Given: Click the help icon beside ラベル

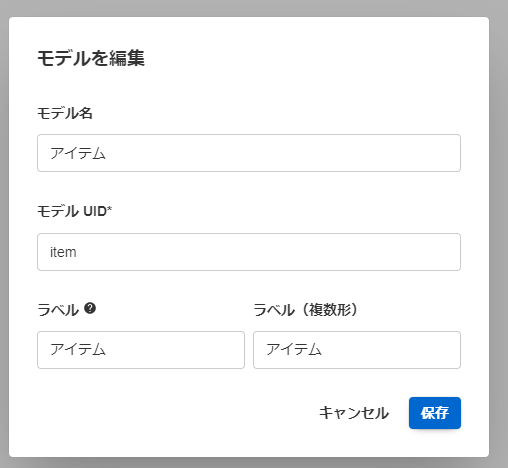Looking at the screenshot, I should tap(90, 308).
